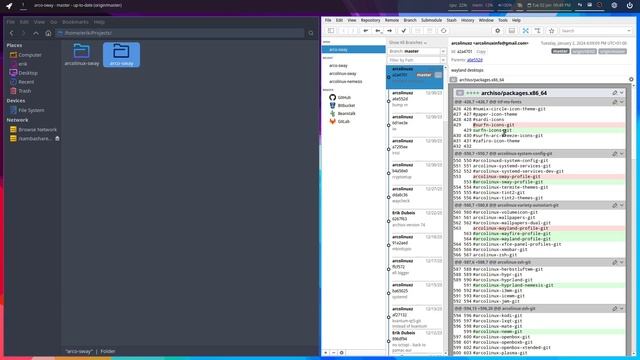Viewport: 640px width, 360px height.
Task: Open the Search field dropdown arrow
Action: [629, 31]
